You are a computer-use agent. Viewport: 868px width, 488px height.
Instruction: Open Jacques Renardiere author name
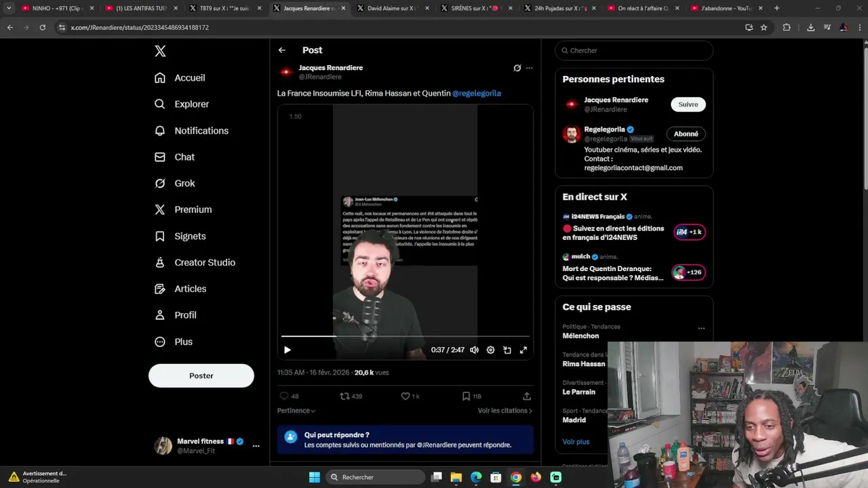pyautogui.click(x=331, y=68)
